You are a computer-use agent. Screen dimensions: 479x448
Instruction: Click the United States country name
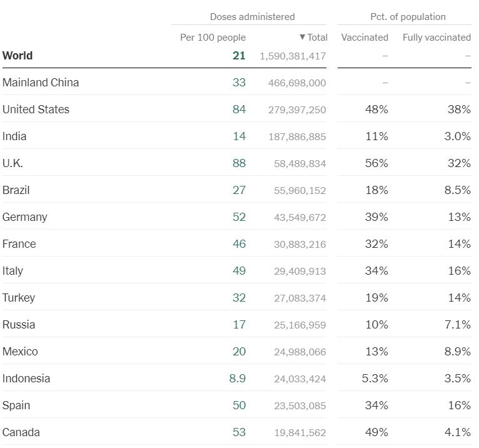click(36, 109)
